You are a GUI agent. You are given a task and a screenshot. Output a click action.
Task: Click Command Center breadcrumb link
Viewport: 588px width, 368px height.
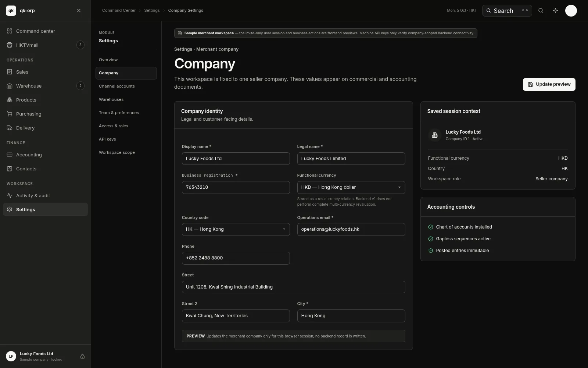coord(119,10)
